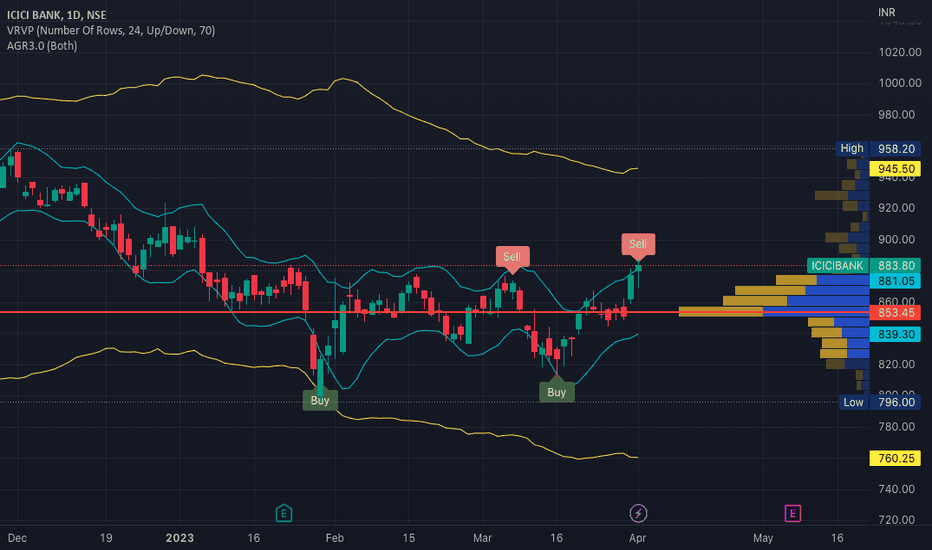Click the Apr label on time axis
The width and height of the screenshot is (932, 550).
tap(637, 538)
